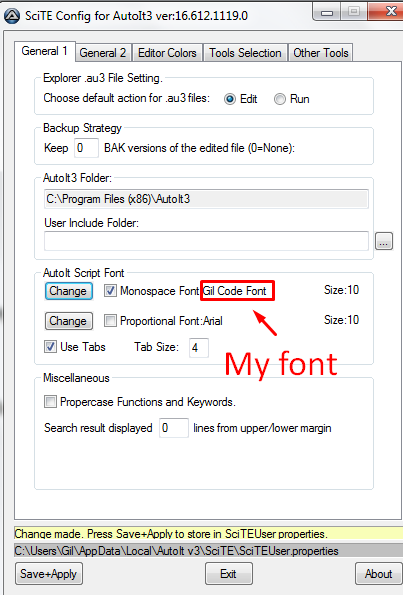Click Change button for Monospace Font

coord(68,291)
